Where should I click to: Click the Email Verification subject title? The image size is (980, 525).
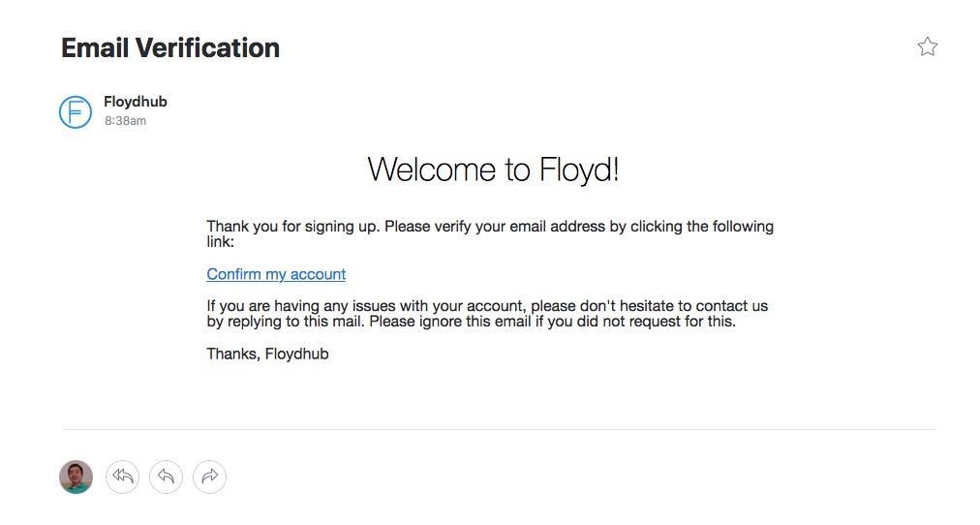pos(170,47)
